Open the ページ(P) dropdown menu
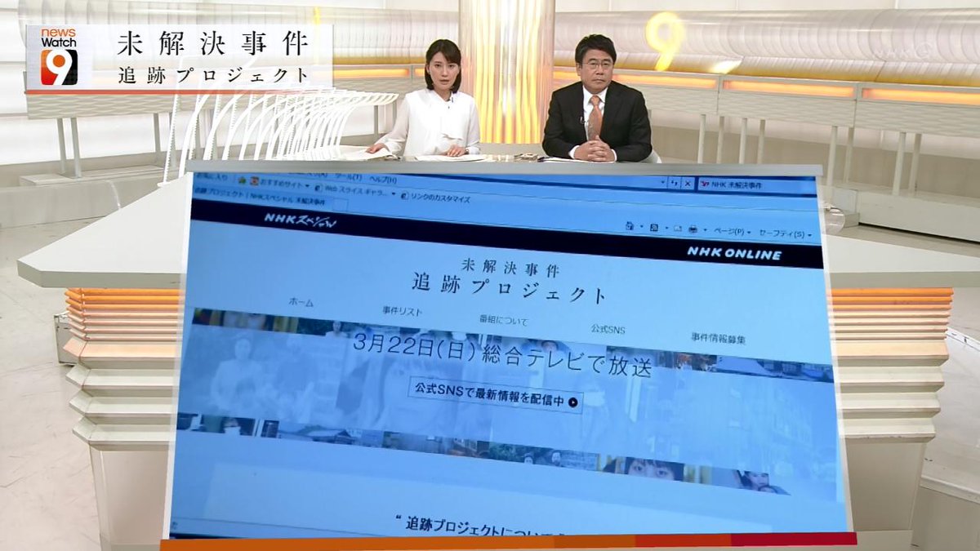980x551 pixels. (732, 232)
